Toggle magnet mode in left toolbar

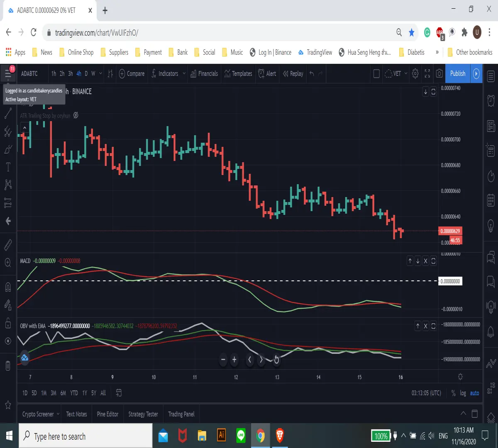[8, 287]
